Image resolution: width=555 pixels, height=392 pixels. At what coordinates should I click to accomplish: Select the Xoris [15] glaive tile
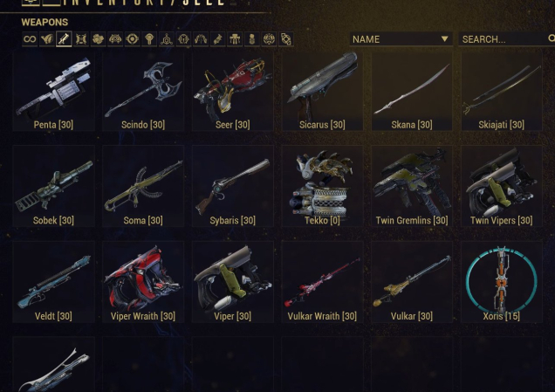[x=502, y=282]
